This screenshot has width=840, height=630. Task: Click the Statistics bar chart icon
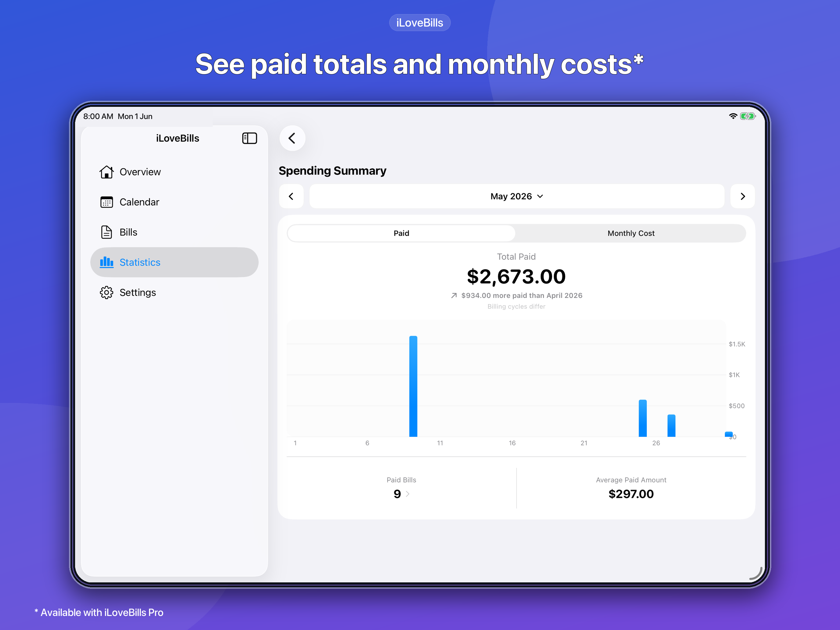click(x=106, y=262)
